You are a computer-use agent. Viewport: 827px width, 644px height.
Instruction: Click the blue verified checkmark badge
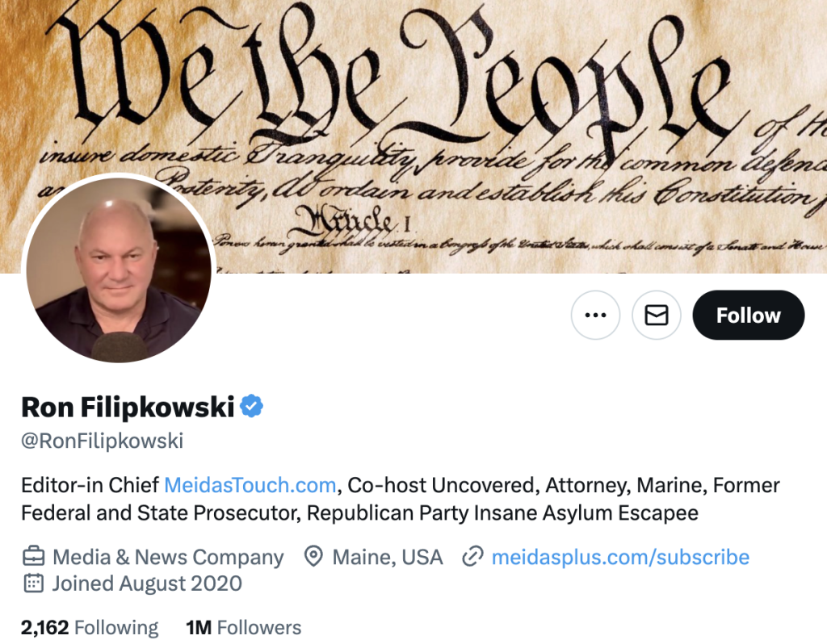252,406
